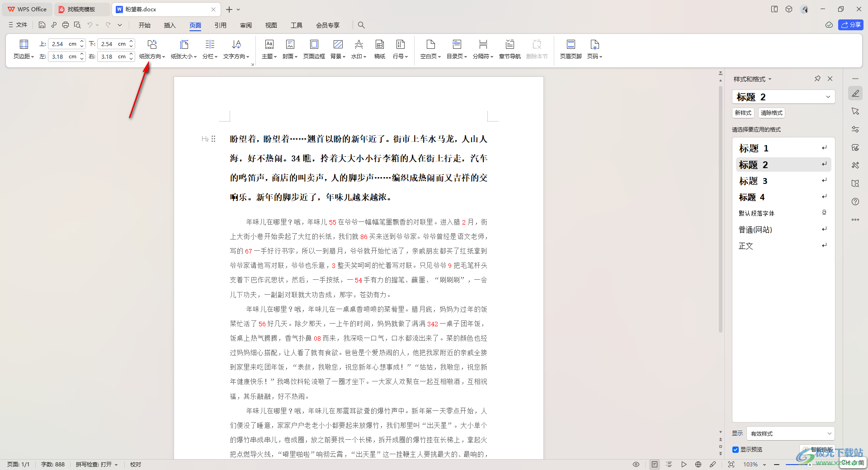
Task: Click the 目录页 table of contents icon
Action: tap(457, 44)
